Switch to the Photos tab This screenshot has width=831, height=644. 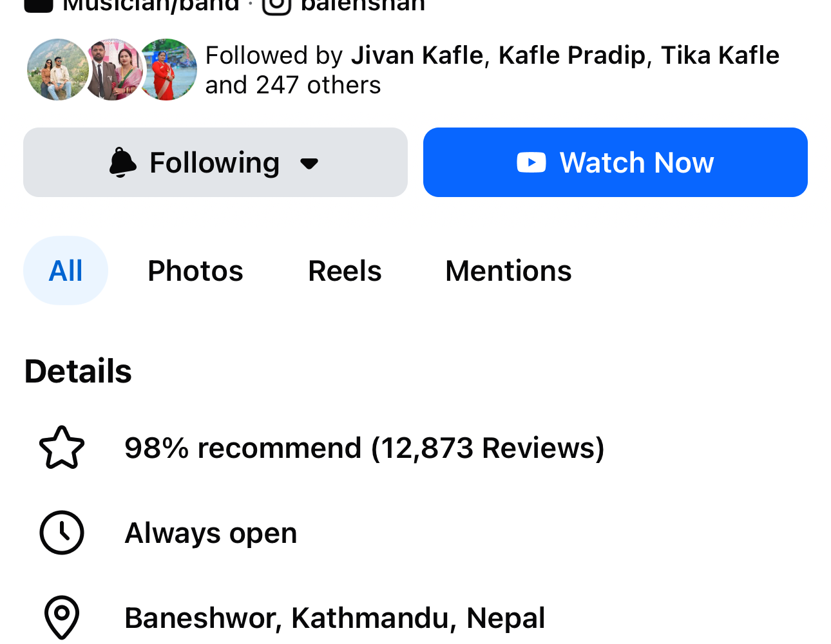[195, 270]
